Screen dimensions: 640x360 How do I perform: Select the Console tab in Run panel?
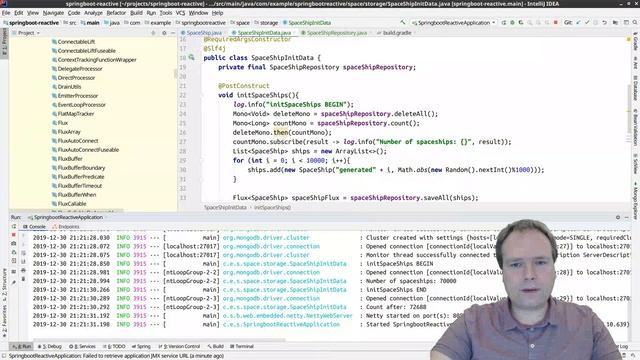pos(35,227)
